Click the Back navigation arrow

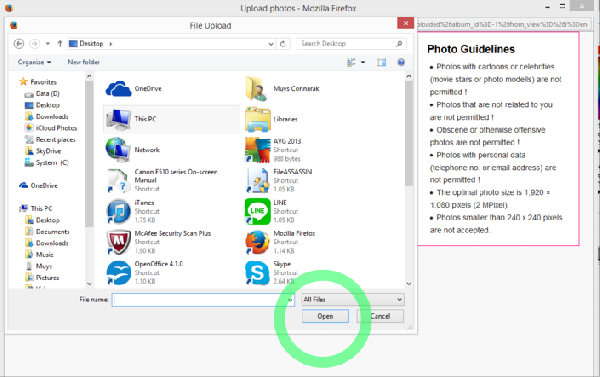click(19, 44)
